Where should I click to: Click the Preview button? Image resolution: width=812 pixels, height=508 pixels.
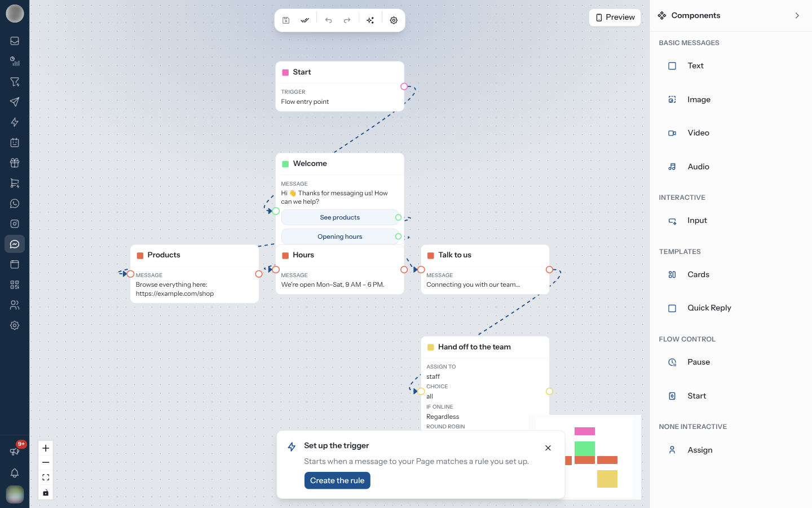[x=615, y=17]
